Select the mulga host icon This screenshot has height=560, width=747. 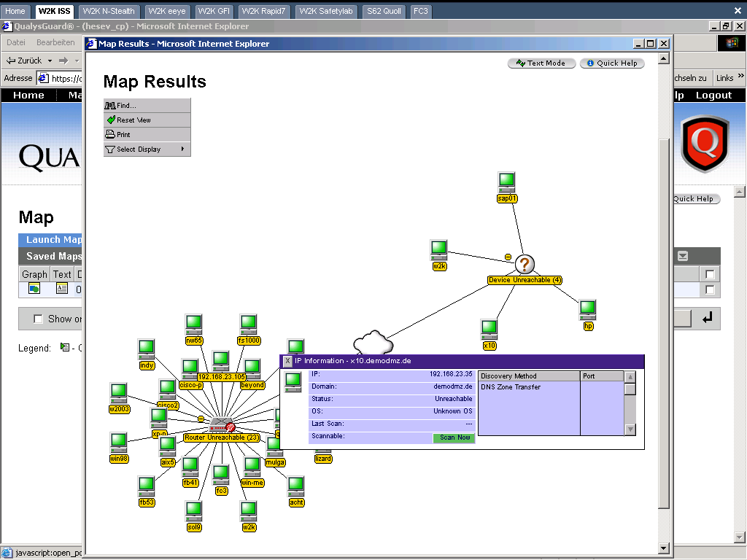(273, 446)
